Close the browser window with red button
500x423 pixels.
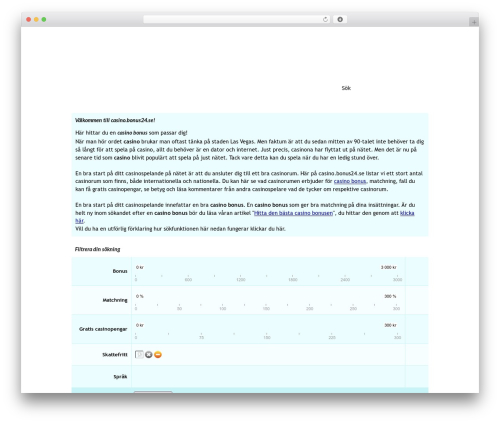coord(29,20)
